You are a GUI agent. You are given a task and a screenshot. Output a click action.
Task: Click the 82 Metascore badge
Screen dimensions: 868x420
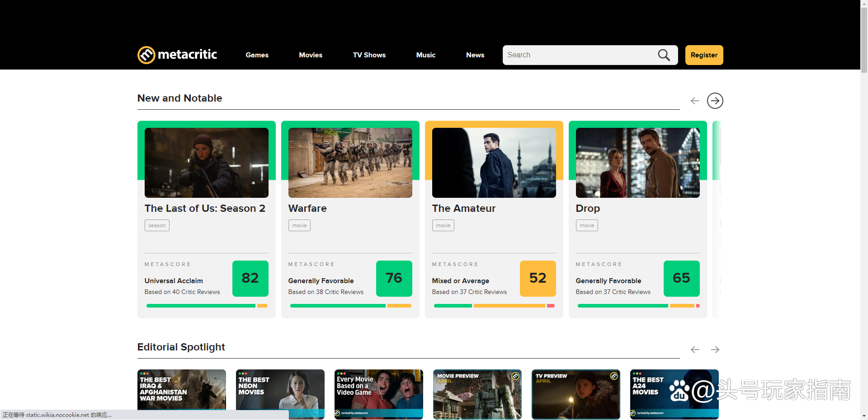(x=250, y=278)
